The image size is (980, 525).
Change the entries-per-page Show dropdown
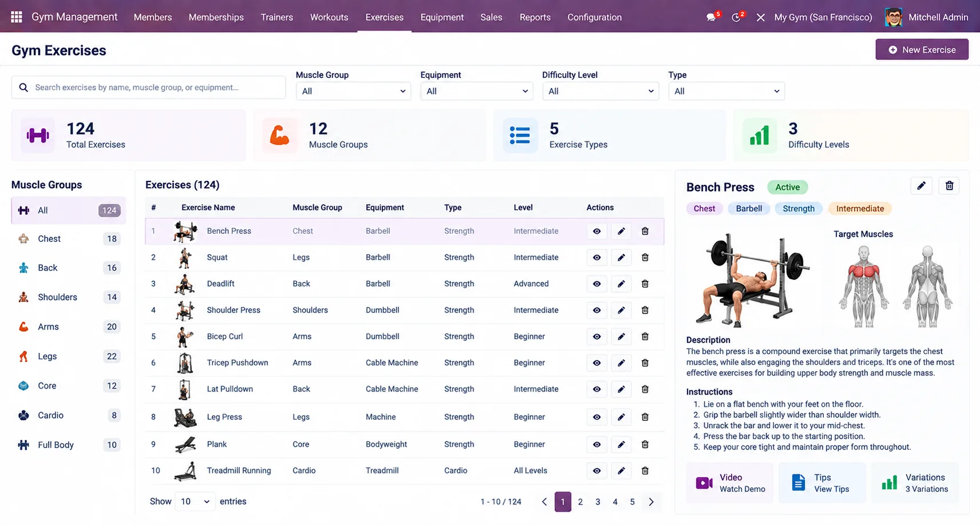click(x=195, y=502)
